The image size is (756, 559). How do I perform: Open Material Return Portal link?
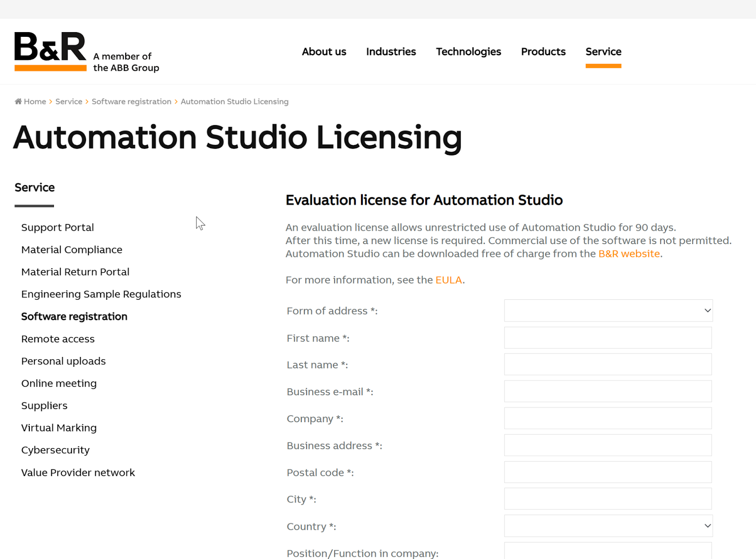coord(75,272)
